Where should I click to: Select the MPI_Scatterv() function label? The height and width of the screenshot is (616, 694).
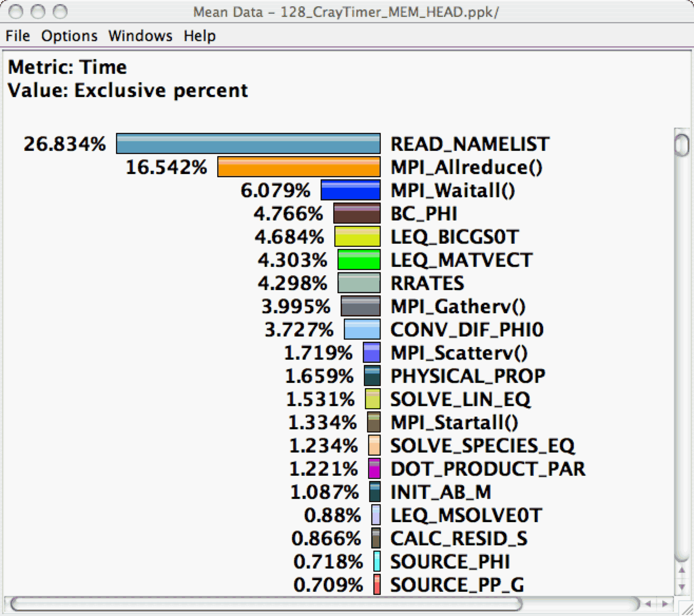[459, 353]
